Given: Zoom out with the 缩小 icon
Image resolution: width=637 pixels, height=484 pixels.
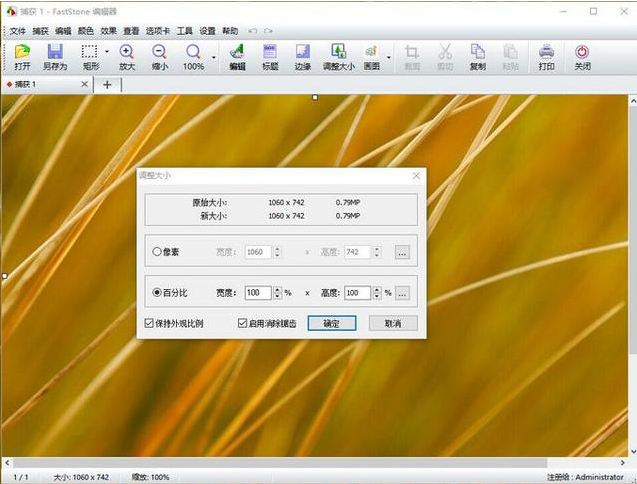Looking at the screenshot, I should point(159,57).
